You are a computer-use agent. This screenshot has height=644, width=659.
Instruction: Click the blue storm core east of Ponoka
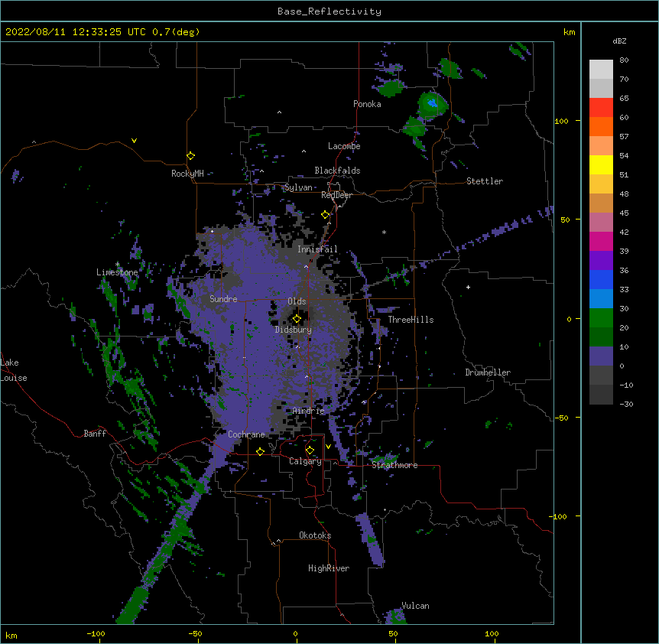432,103
